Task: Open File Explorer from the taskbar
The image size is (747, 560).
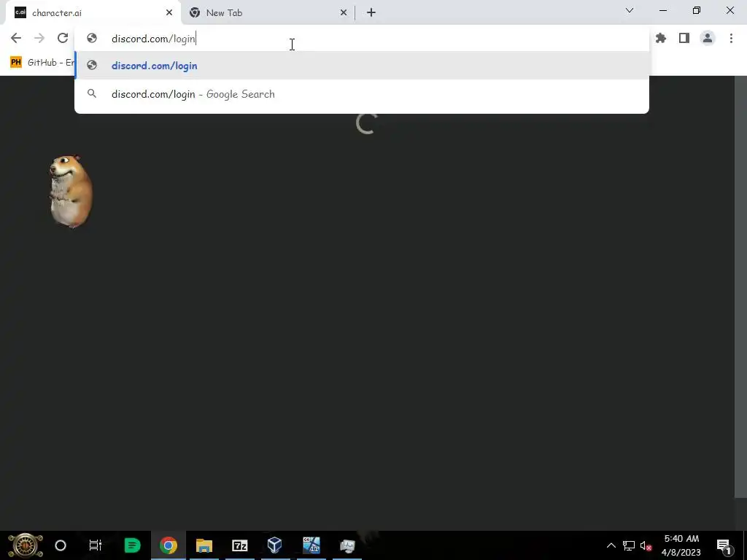Action: (x=204, y=545)
